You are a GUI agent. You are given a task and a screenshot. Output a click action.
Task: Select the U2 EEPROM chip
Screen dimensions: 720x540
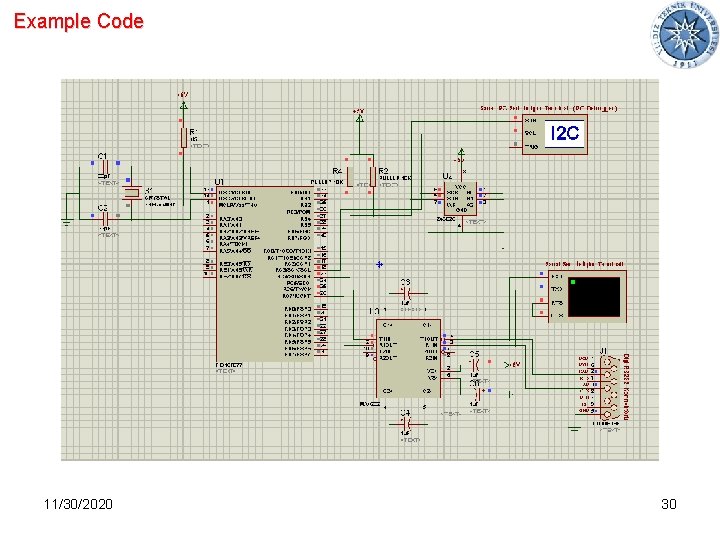461,198
